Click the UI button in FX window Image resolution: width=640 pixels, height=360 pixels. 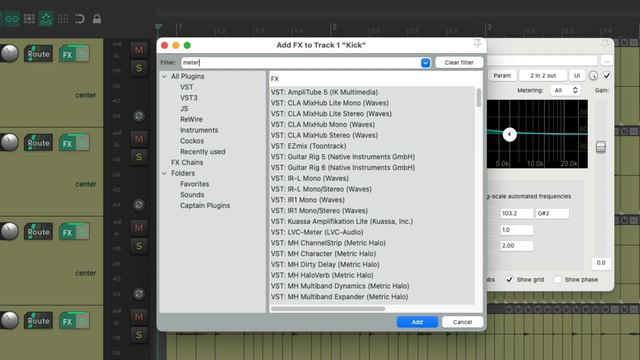[x=577, y=76]
